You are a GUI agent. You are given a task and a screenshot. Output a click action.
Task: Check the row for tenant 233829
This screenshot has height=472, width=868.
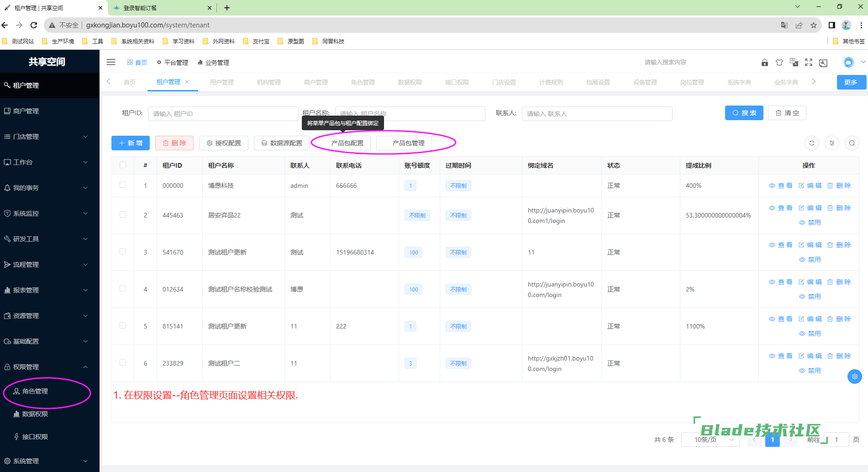[123, 362]
